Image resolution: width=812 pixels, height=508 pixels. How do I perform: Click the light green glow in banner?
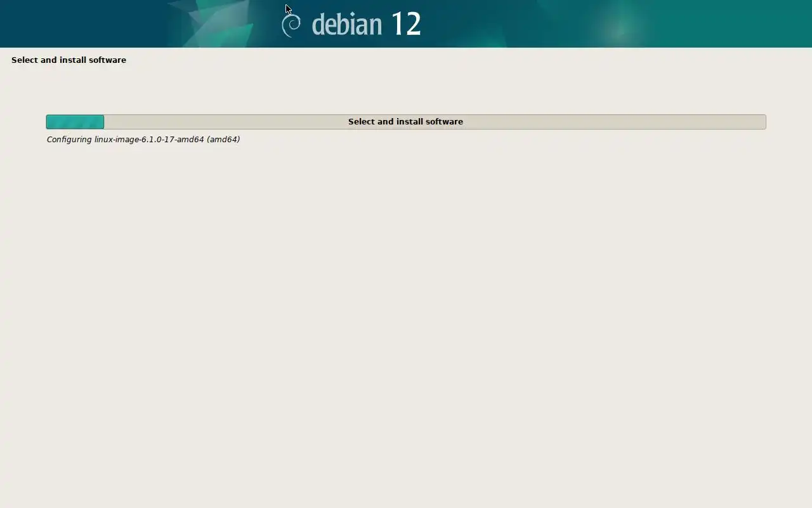click(x=619, y=27)
